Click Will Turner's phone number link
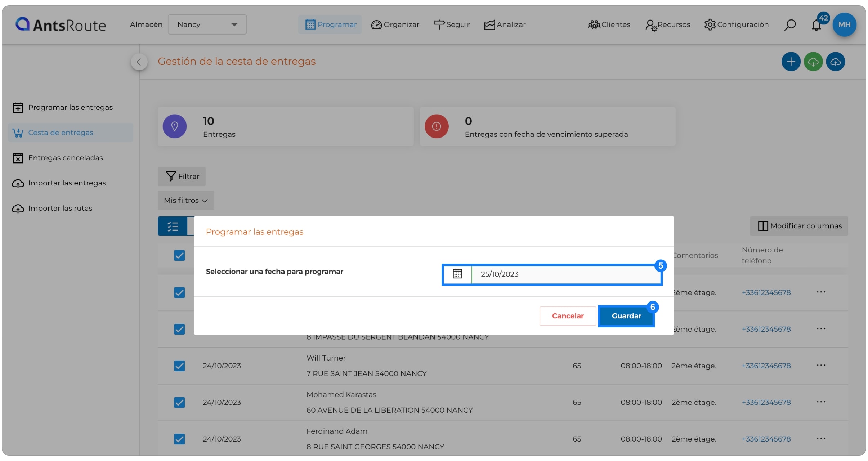This screenshot has height=461, width=868. tap(766, 366)
